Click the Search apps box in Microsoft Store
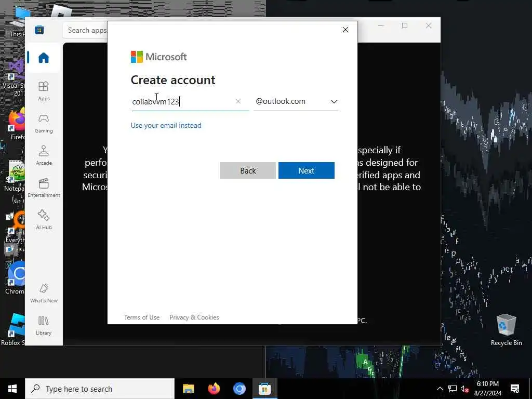 [86, 30]
